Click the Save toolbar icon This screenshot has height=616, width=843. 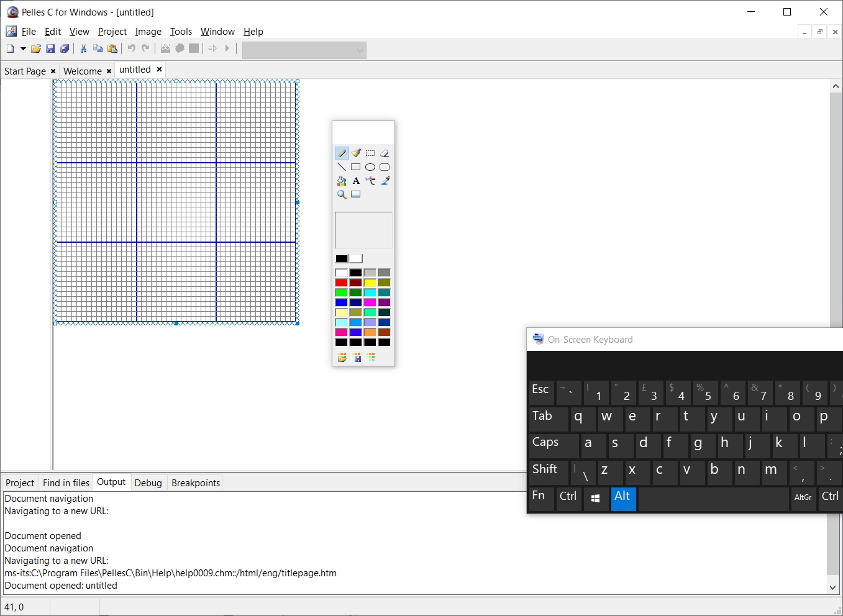(50, 48)
